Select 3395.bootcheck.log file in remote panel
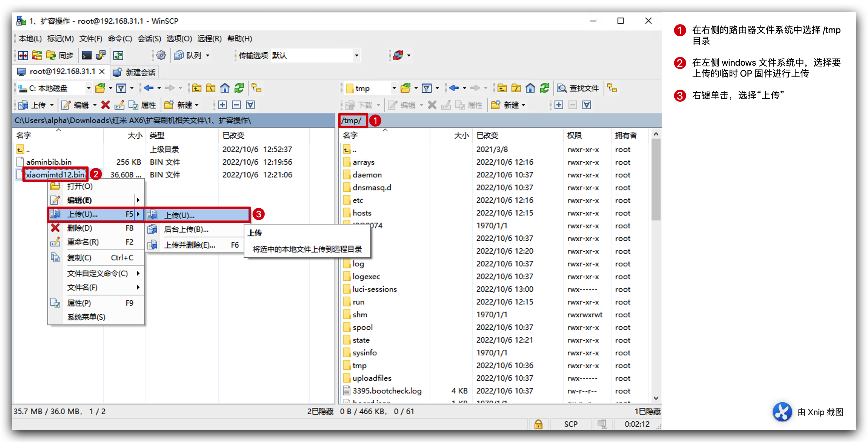This screenshot has width=868, height=442. [387, 391]
